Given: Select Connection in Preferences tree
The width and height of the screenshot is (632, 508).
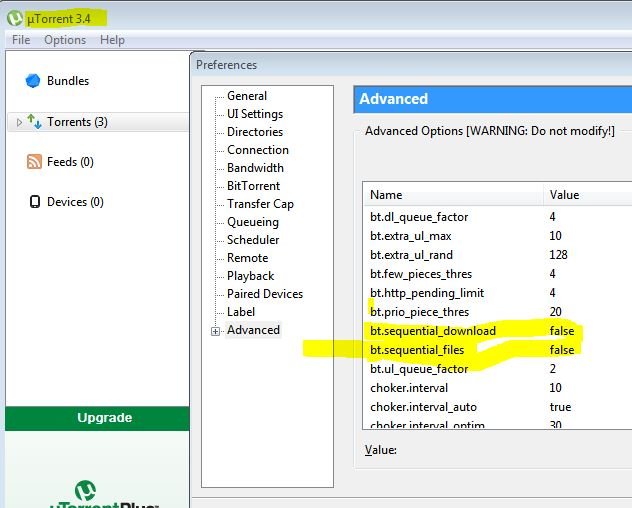Looking at the screenshot, I should 258,150.
